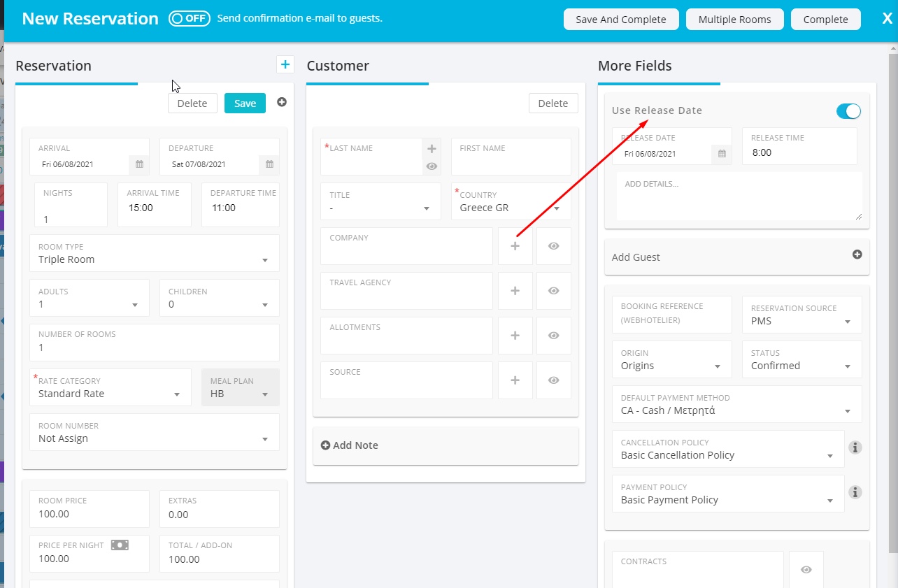Image resolution: width=898 pixels, height=588 pixels.
Task: Open departure date calendar picker
Action: tap(269, 164)
